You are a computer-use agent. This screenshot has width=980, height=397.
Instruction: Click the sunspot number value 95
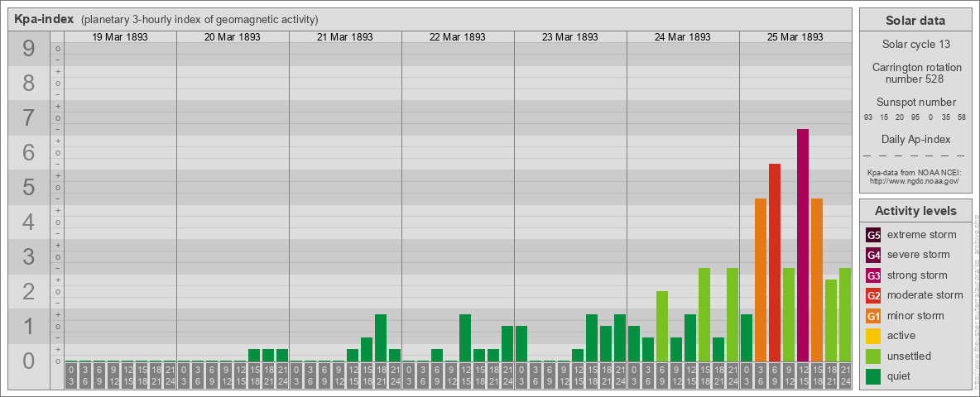[x=915, y=117]
